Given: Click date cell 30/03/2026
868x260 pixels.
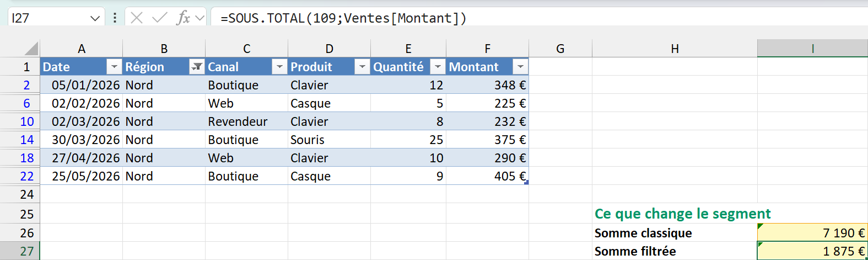Looking at the screenshot, I should 82,140.
